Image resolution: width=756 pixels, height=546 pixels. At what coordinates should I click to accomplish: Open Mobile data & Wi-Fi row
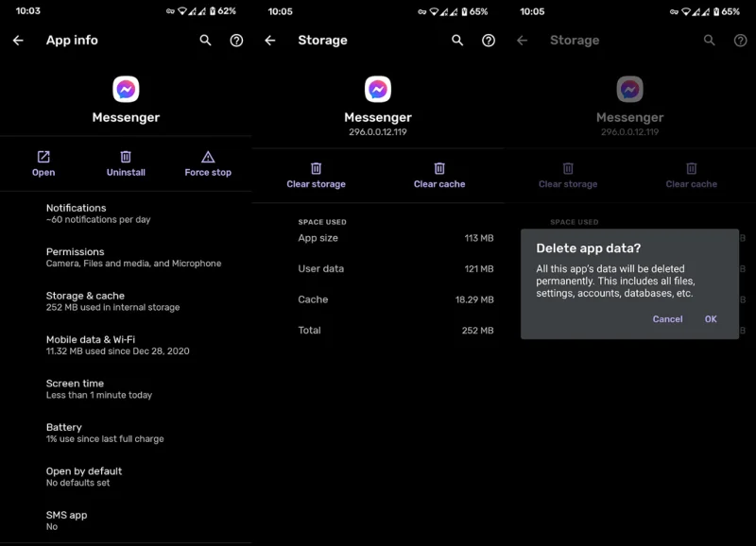pos(126,345)
